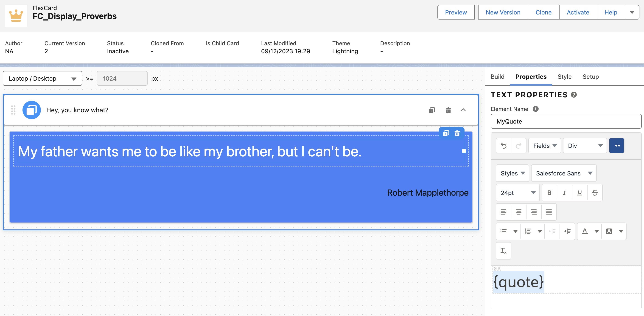The width and height of the screenshot is (644, 316).
Task: Open background color picker arrow
Action: (x=621, y=231)
